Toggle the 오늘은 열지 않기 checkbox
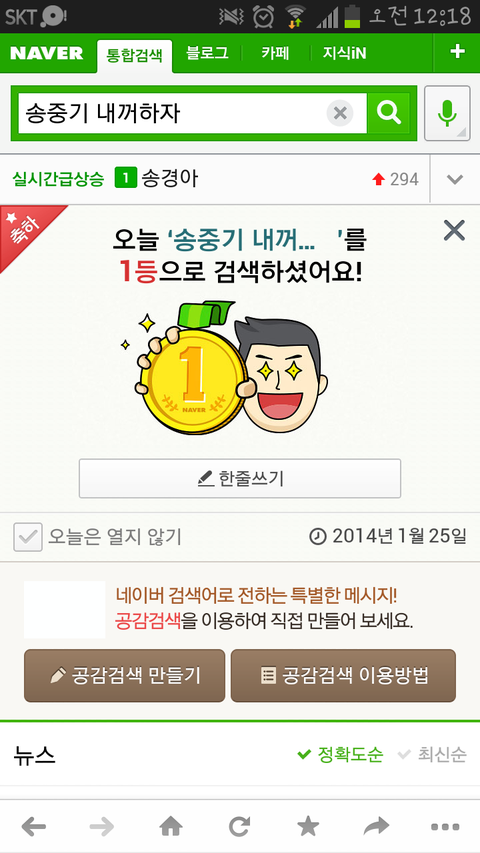This screenshot has height=853, width=480. tap(28, 537)
